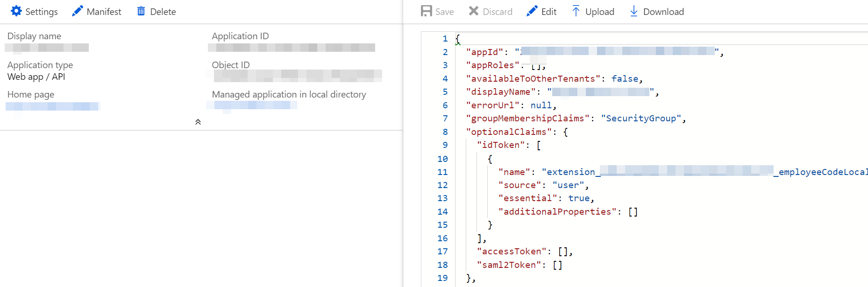
Task: Click the Save floppy disk icon
Action: pos(426,11)
